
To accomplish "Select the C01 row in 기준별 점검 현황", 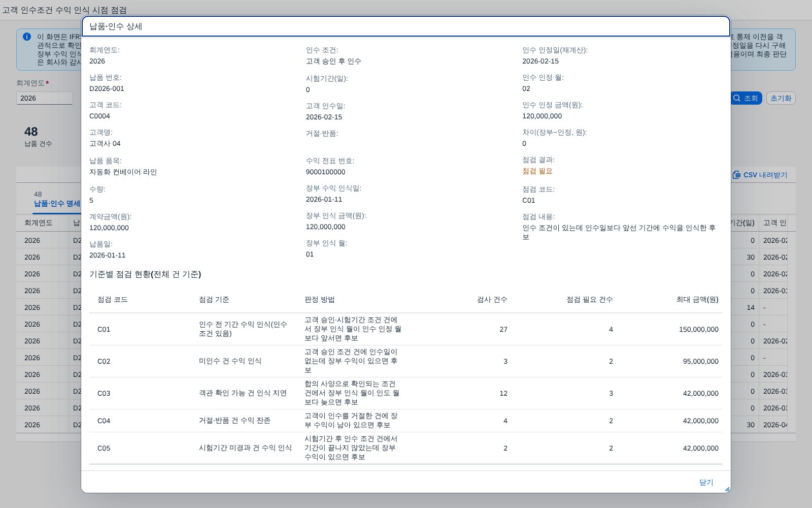I will click(406, 329).
